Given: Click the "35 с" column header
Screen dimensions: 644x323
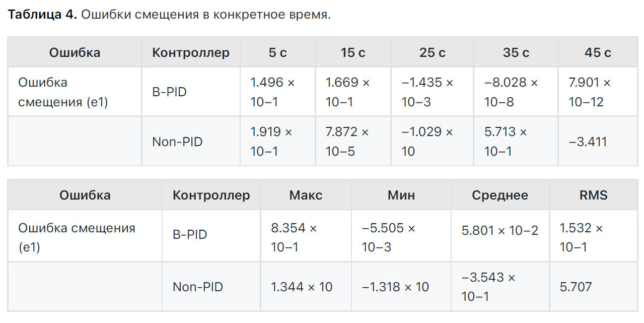Looking at the screenshot, I should click(x=516, y=52).
